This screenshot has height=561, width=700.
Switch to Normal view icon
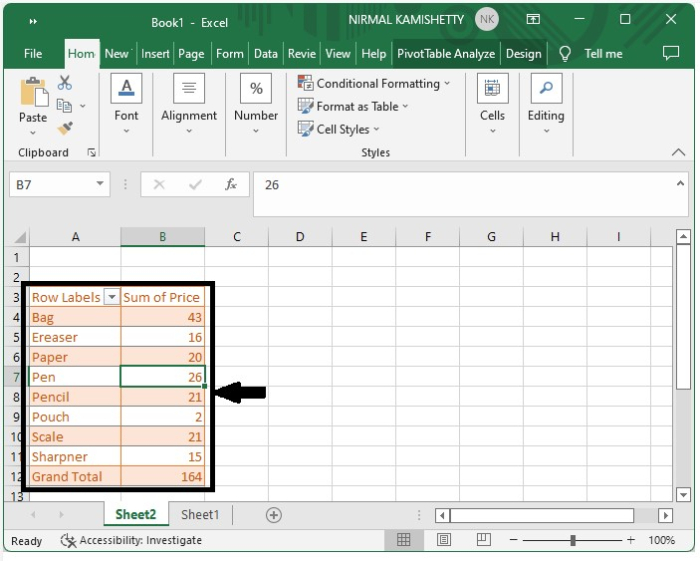coord(404,540)
